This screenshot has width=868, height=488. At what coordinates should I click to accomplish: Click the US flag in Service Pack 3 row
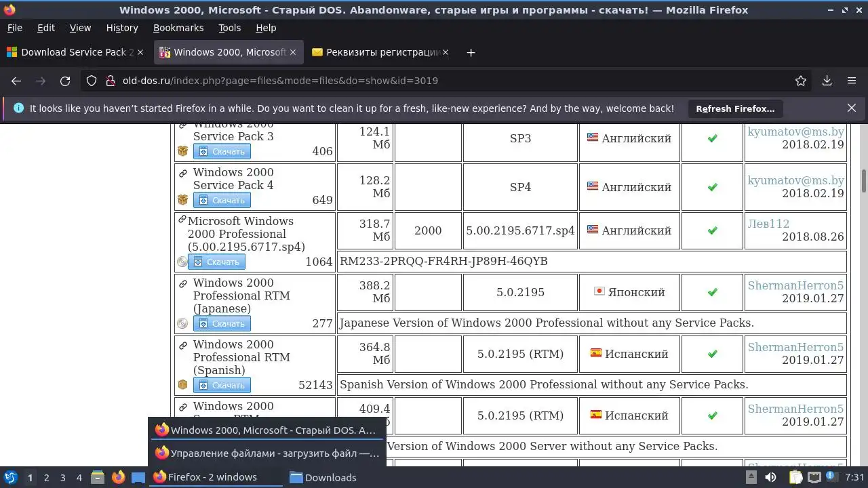(x=593, y=137)
